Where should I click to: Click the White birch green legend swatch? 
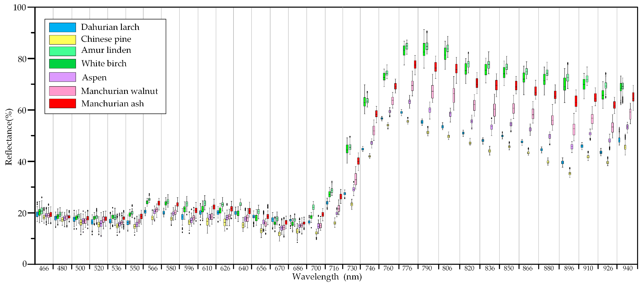(x=62, y=64)
